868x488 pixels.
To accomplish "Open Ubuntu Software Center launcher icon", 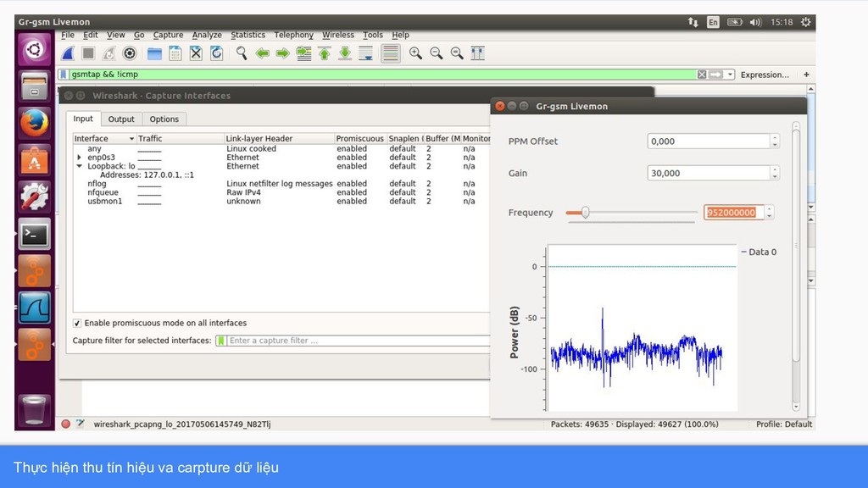I will point(34,160).
